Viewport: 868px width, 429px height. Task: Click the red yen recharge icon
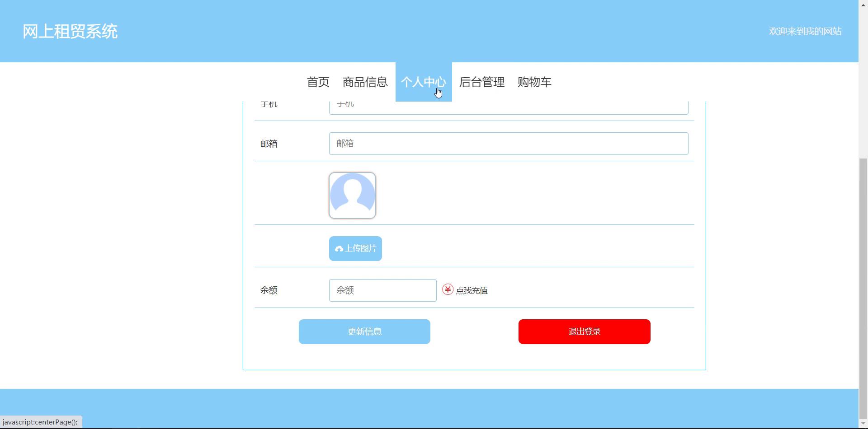click(448, 289)
